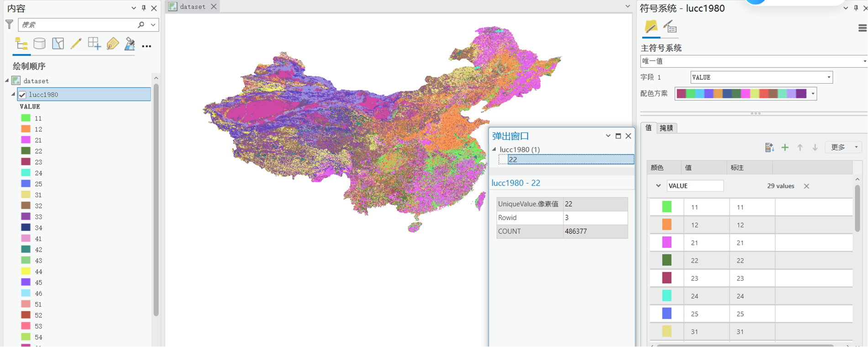Click the add all values icon
Viewport: 868px width, 347px height.
769,147
